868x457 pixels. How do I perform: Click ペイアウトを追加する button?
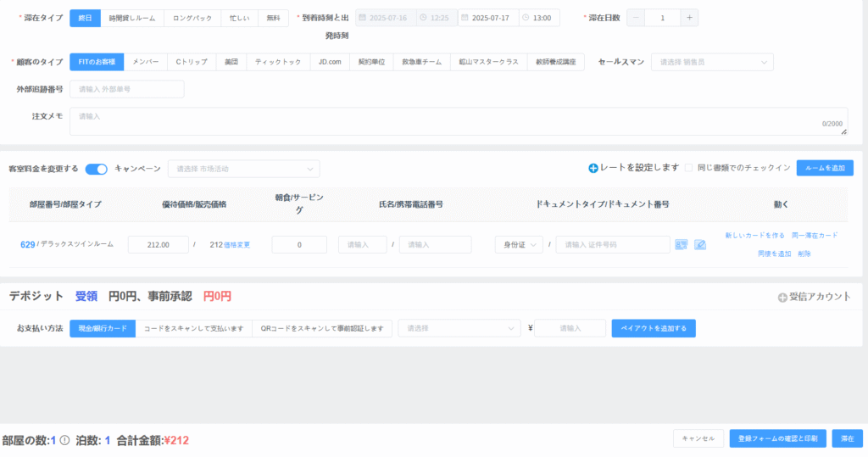coord(654,328)
